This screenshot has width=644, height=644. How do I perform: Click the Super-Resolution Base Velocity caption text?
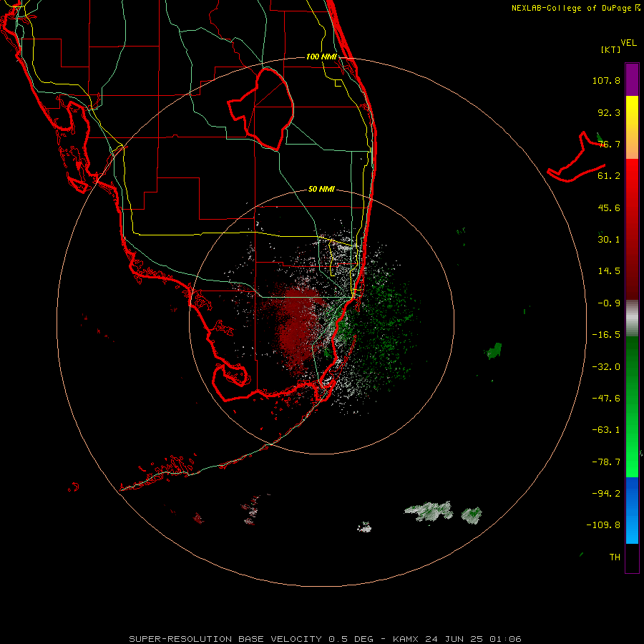click(x=325, y=639)
